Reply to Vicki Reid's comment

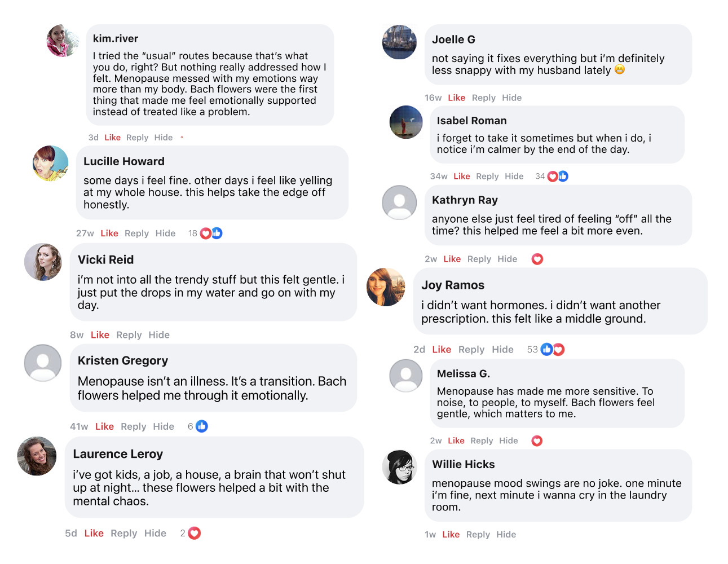pos(129,335)
